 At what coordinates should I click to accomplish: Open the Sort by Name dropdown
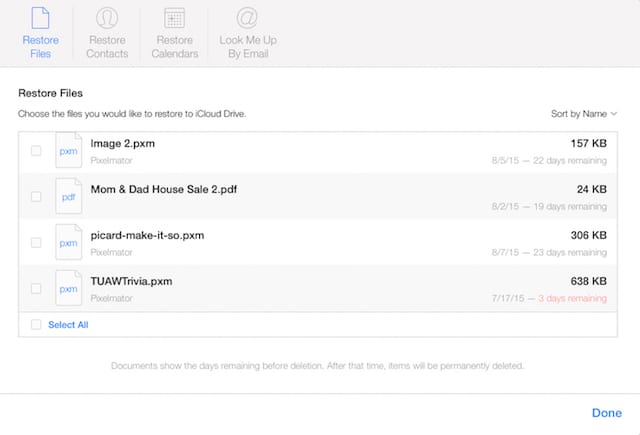pos(584,114)
